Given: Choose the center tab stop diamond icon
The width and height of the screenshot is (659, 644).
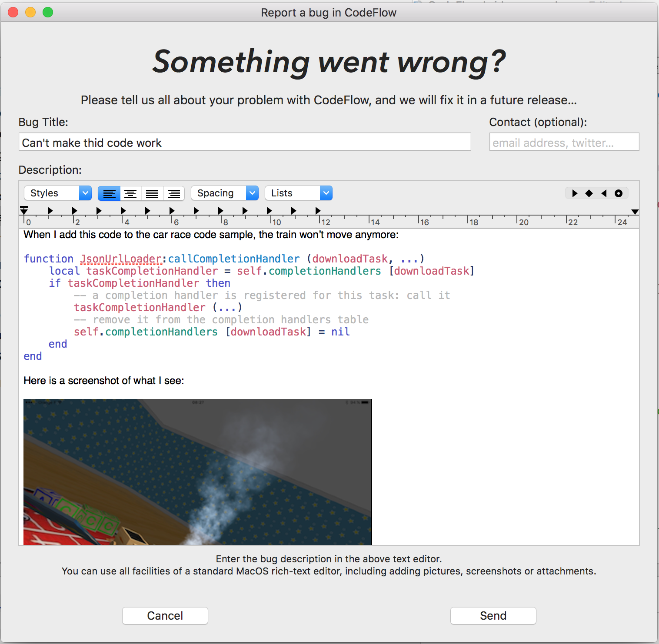Looking at the screenshot, I should (x=589, y=193).
